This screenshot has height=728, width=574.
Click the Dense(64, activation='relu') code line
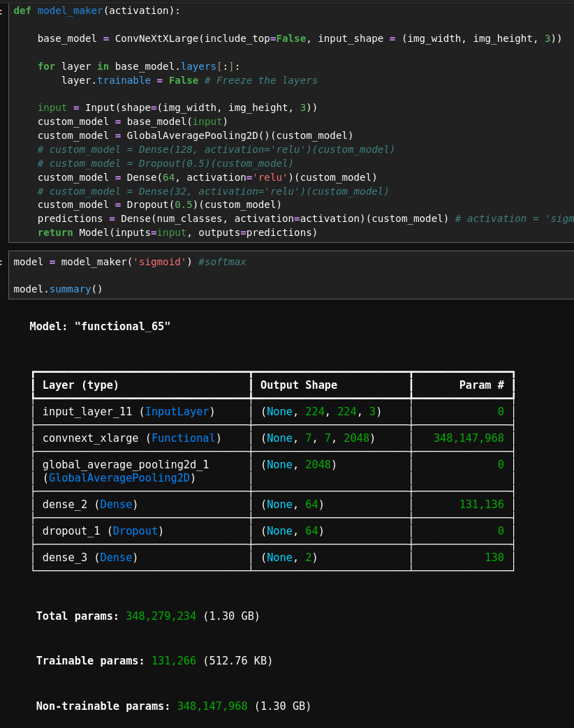tap(207, 177)
